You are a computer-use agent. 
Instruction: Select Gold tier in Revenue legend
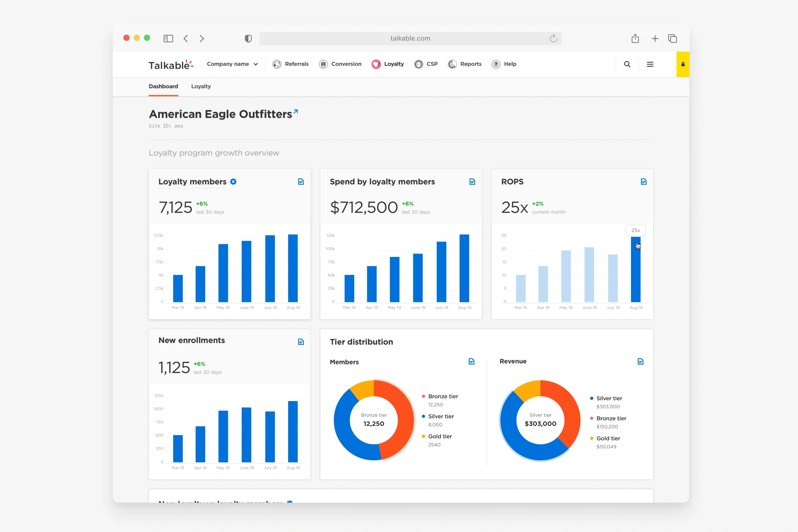[605, 442]
